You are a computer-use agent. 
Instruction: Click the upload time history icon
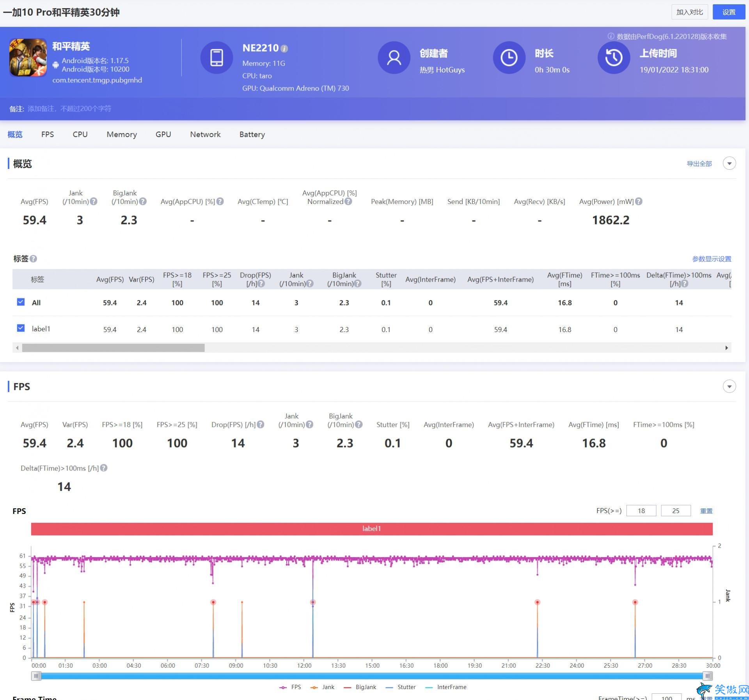tap(614, 58)
